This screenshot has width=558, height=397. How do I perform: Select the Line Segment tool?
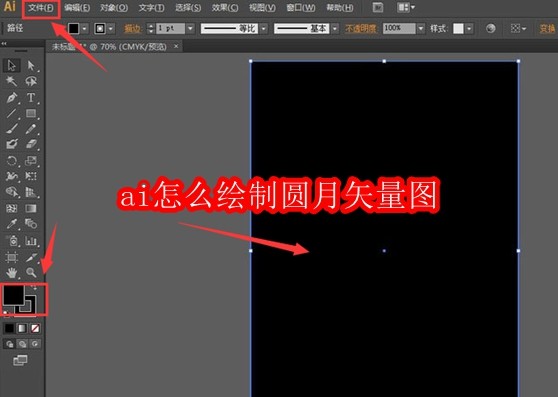click(x=12, y=113)
